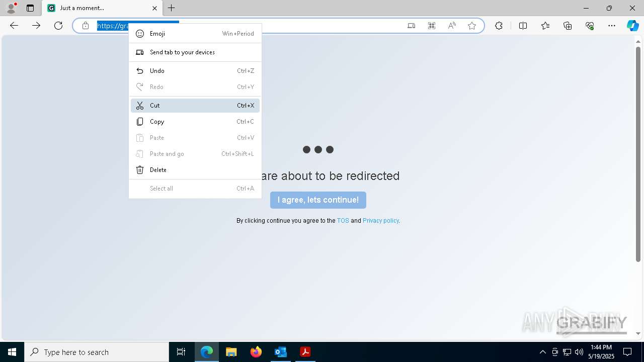The width and height of the screenshot is (644, 362).
Task: Open Browser essentials heart icon
Action: pyautogui.click(x=590, y=26)
